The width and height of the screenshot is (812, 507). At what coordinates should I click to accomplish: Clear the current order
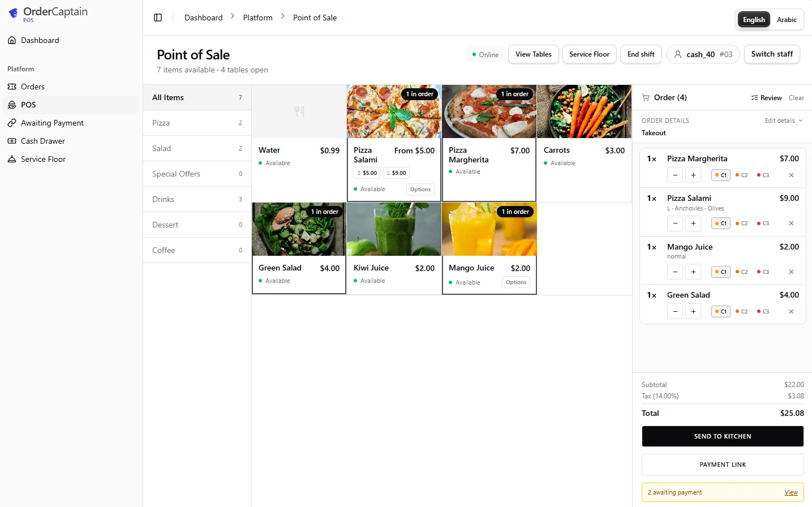796,98
